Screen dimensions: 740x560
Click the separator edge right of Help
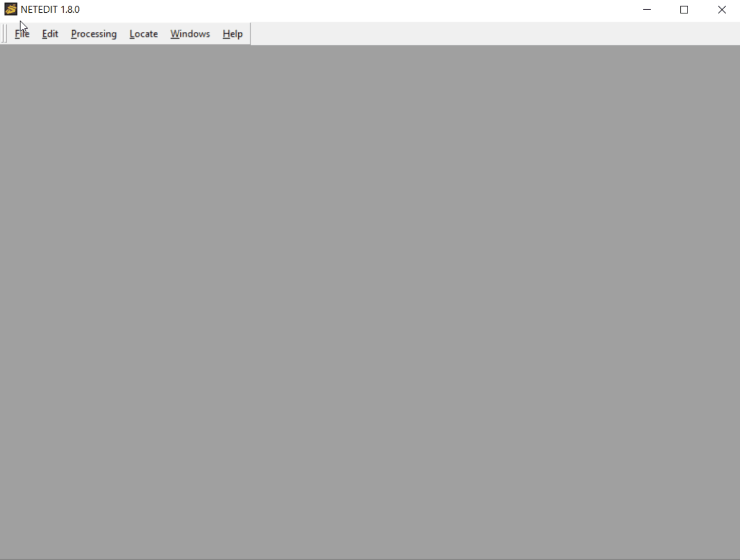coord(250,34)
